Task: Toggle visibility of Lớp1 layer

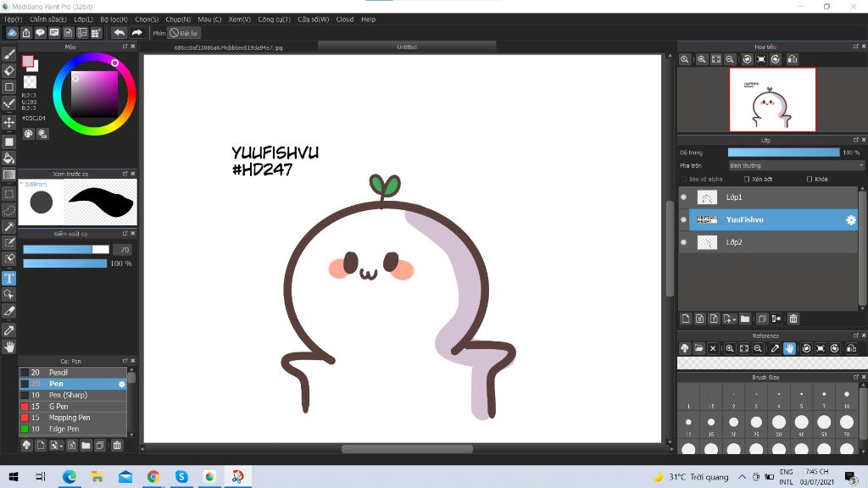Action: point(684,197)
